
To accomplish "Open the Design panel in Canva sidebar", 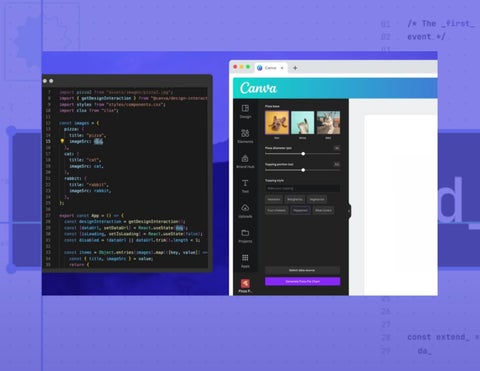I will click(245, 111).
